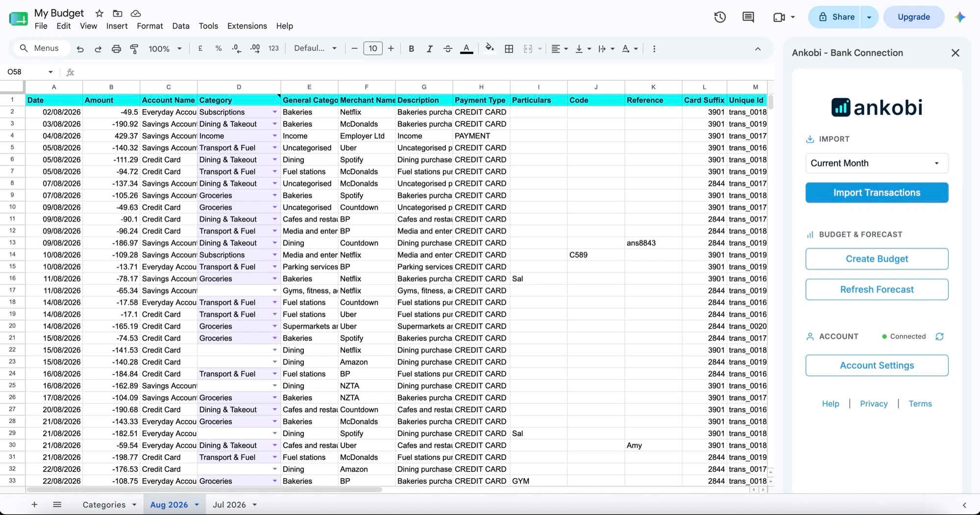Click the Refresh Forecast button
Image resolution: width=980 pixels, height=515 pixels.
tap(877, 289)
